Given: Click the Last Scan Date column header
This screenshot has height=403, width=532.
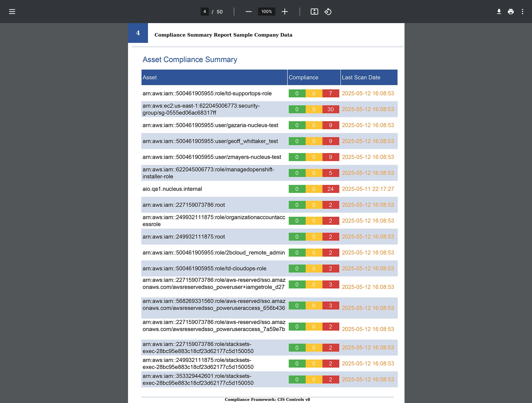Looking at the screenshot, I should (361, 77).
